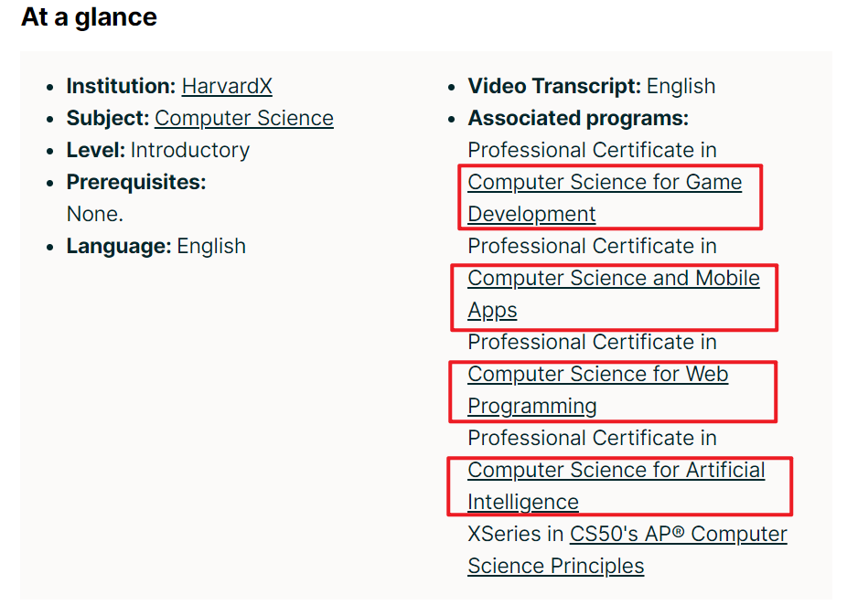
Task: Click 'Professional Certificate in' above Game Development
Action: (592, 150)
